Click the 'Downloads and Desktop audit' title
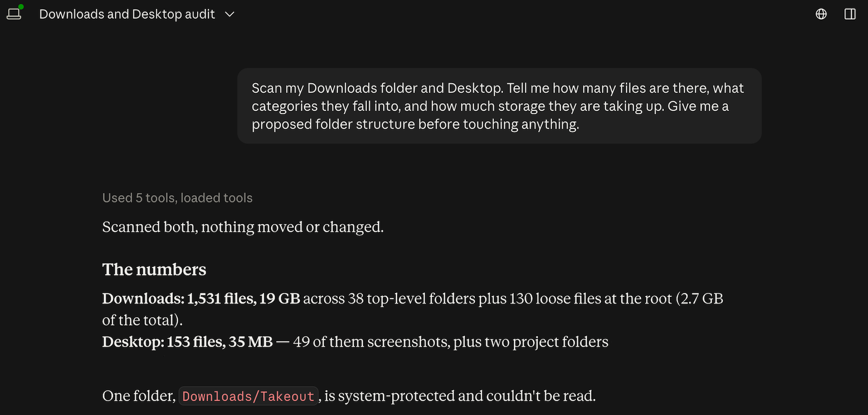 (x=127, y=14)
